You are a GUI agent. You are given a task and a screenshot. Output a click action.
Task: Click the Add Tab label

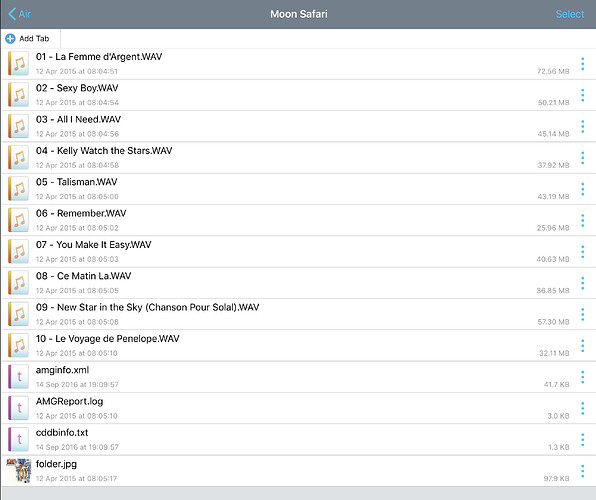(34, 38)
